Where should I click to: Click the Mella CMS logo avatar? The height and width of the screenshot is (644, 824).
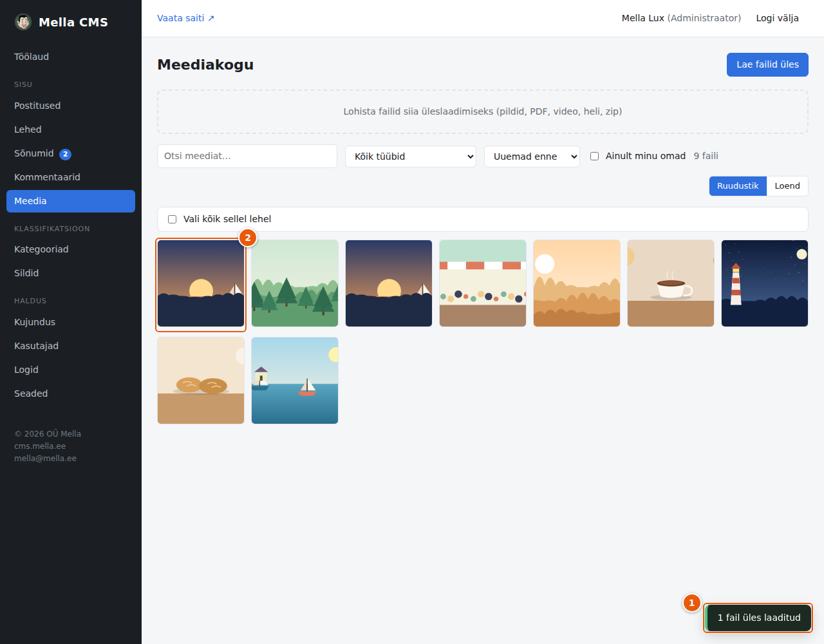pyautogui.click(x=23, y=22)
